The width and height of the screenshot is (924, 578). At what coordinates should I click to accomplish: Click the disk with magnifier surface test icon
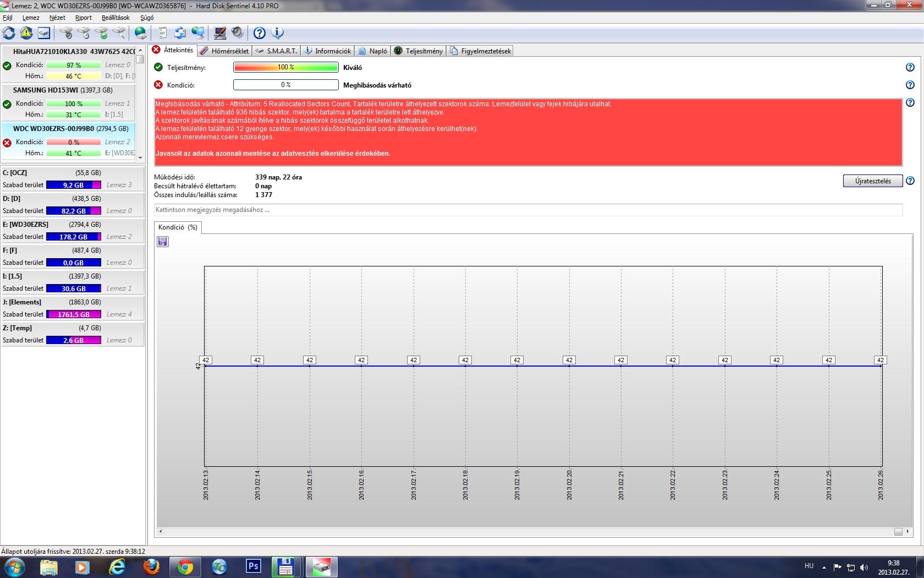(119, 33)
